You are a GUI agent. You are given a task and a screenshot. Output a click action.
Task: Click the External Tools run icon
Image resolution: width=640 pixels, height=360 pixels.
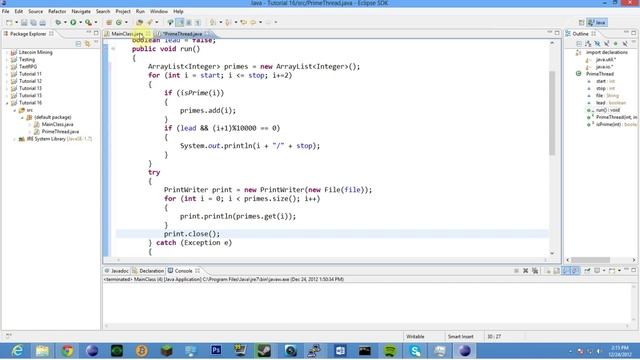pyautogui.click(x=88, y=22)
